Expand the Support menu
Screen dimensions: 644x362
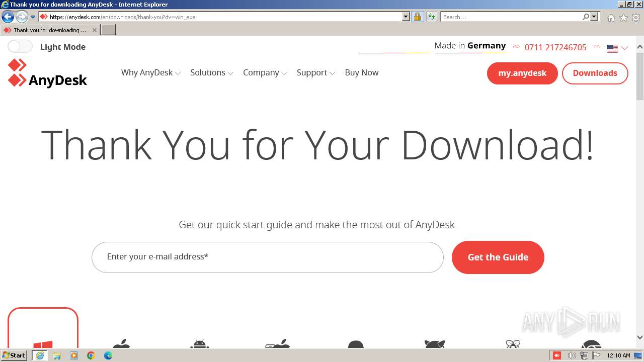(x=315, y=72)
